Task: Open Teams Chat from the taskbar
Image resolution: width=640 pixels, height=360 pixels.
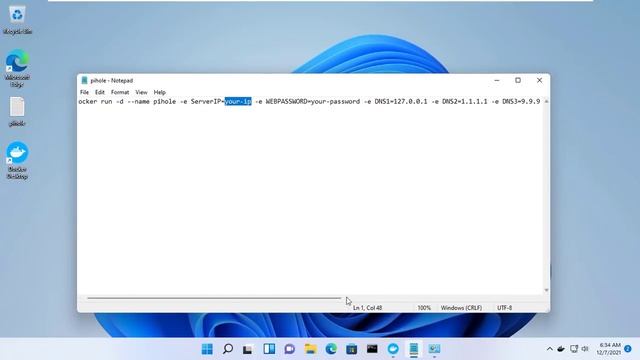Action: pos(290,349)
